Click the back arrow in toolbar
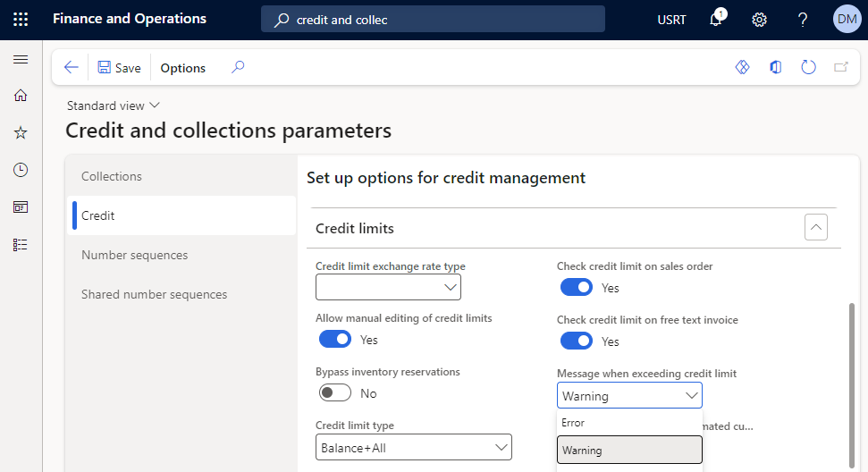The height and width of the screenshot is (472, 868). tap(72, 68)
